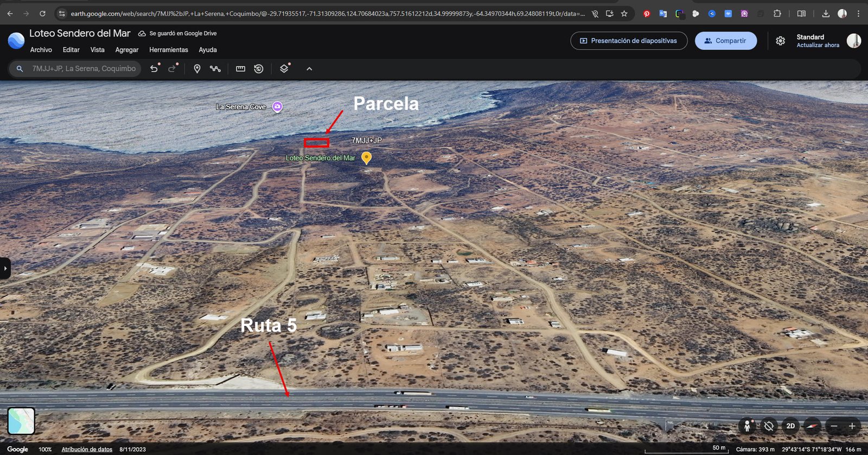Image resolution: width=868 pixels, height=455 pixels.
Task: Click the Compartir button
Action: pyautogui.click(x=725, y=41)
